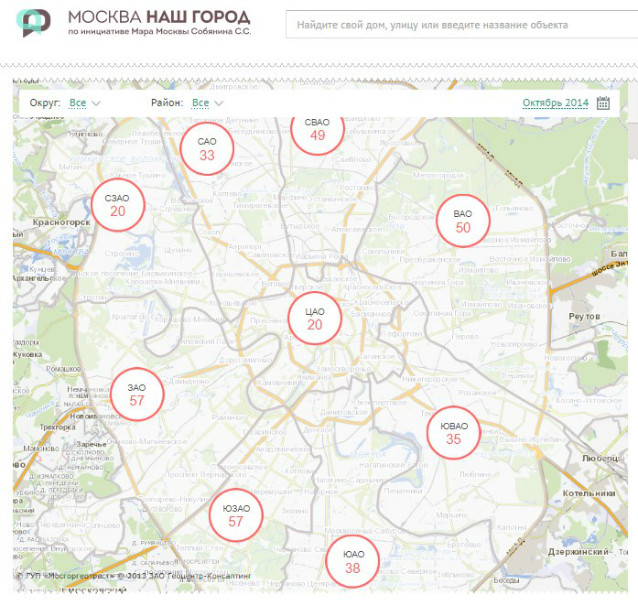Open the ЮВАО marker showing 35
The height and width of the screenshot is (600, 638).
pyautogui.click(x=453, y=433)
